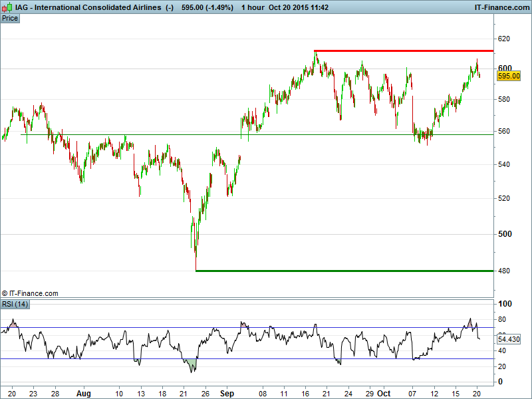Click the Aug label on the time axis
The height and width of the screenshot is (399, 532).
click(x=83, y=394)
